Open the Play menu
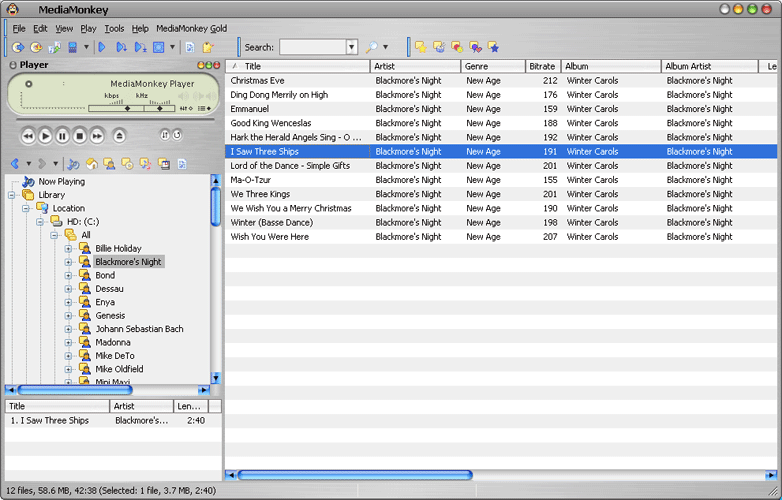Viewport: 782px width, 500px height. tap(88, 28)
